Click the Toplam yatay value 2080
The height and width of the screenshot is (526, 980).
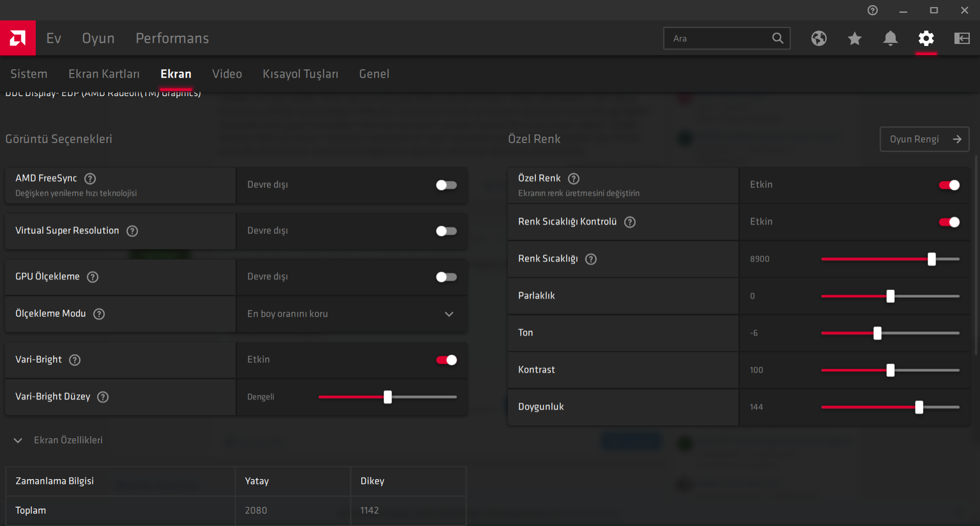point(256,510)
